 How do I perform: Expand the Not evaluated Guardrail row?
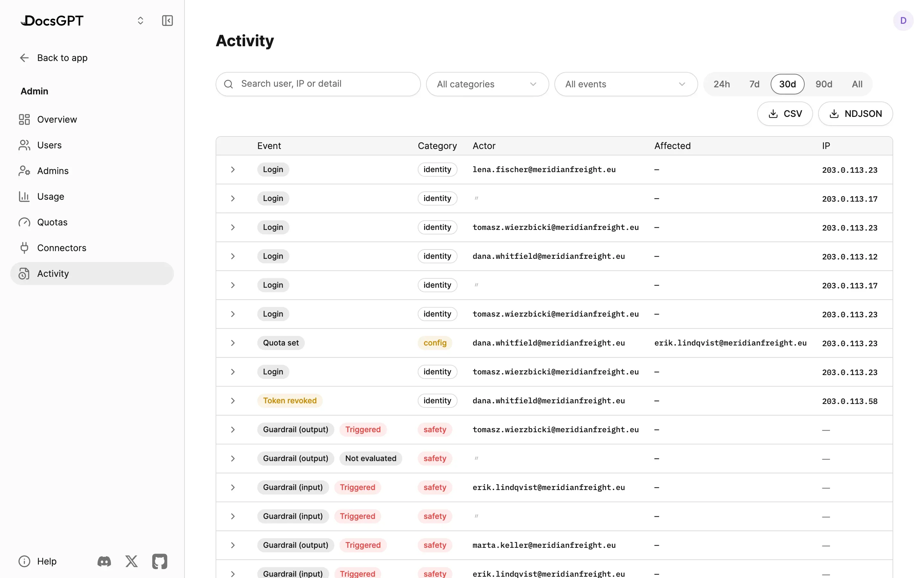click(233, 458)
